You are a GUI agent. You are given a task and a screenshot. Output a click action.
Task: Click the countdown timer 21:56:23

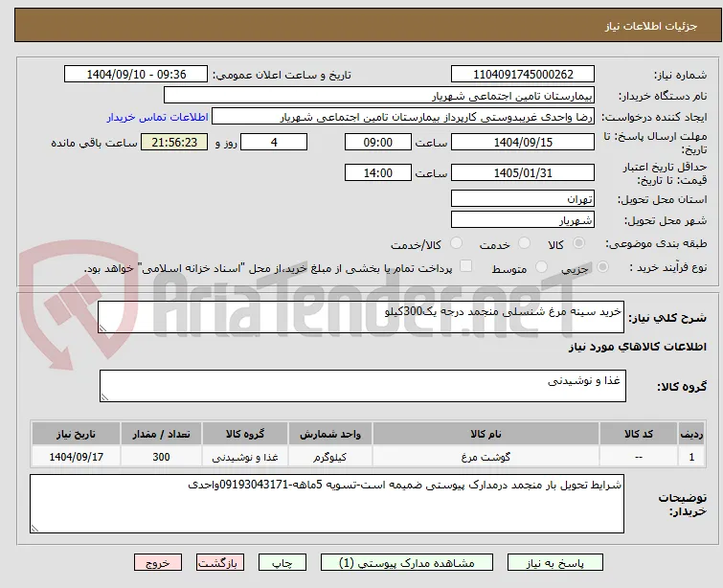174,142
